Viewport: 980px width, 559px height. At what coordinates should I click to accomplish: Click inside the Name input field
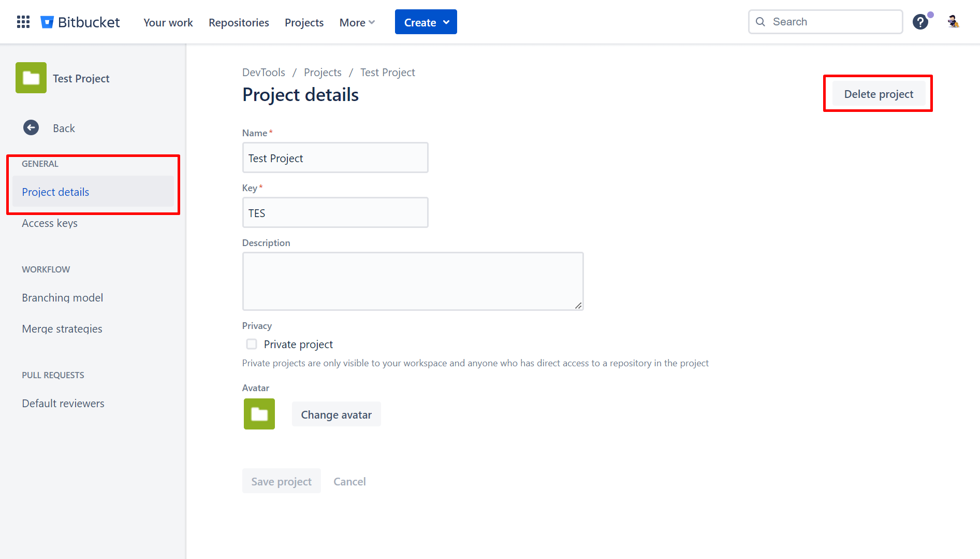pyautogui.click(x=335, y=157)
